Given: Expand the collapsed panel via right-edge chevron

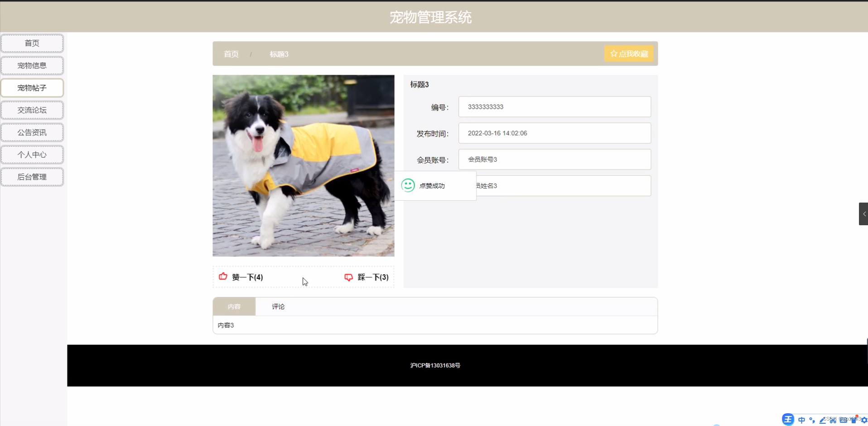Looking at the screenshot, I should (864, 213).
